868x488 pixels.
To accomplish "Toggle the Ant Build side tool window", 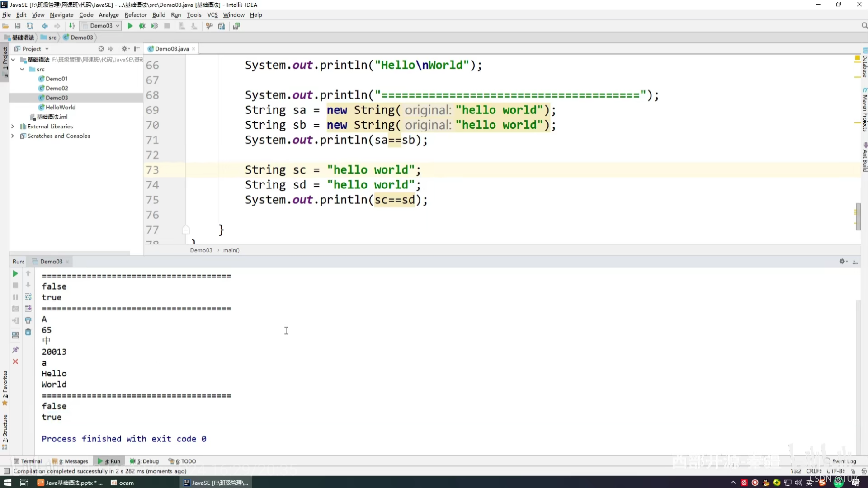I will (x=864, y=157).
